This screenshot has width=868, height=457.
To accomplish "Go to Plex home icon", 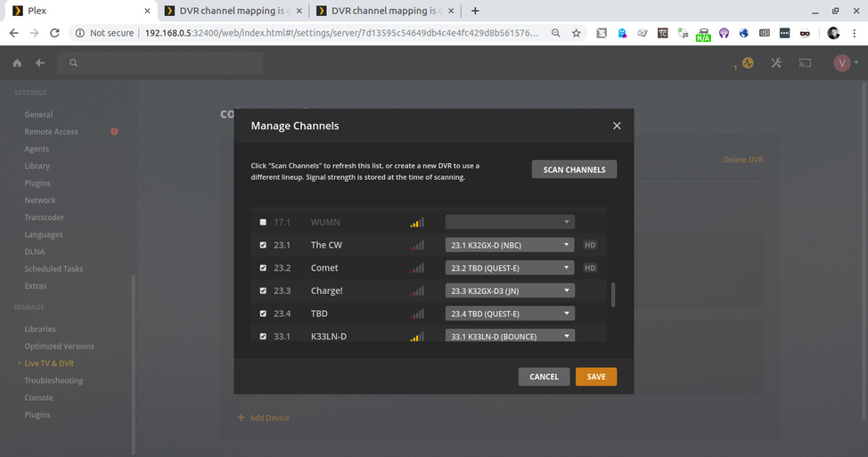I will [17, 63].
